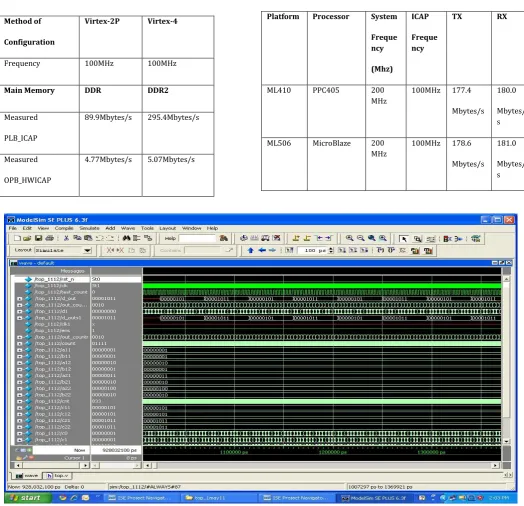The image size is (524, 506).
Task: Click the Messages column header
Action: pos(73,271)
